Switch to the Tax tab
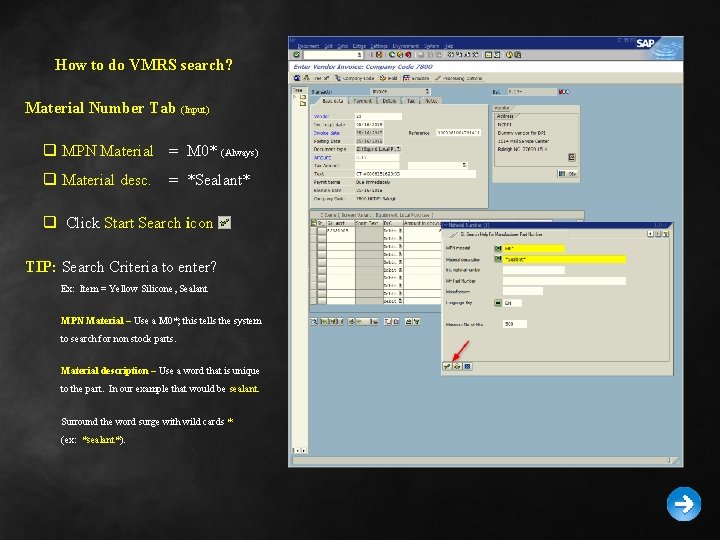This screenshot has width=720, height=540. tap(411, 101)
